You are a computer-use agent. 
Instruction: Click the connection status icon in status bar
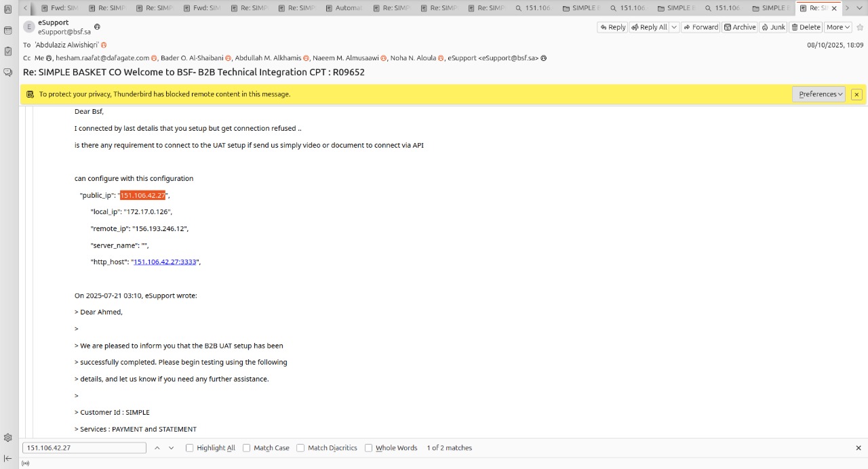(x=26, y=464)
